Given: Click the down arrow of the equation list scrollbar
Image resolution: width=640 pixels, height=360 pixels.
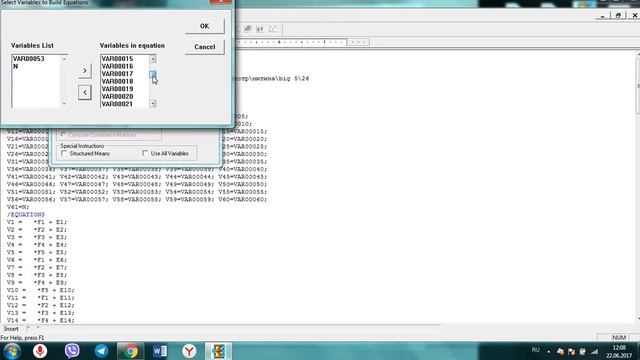Looking at the screenshot, I should (x=153, y=104).
